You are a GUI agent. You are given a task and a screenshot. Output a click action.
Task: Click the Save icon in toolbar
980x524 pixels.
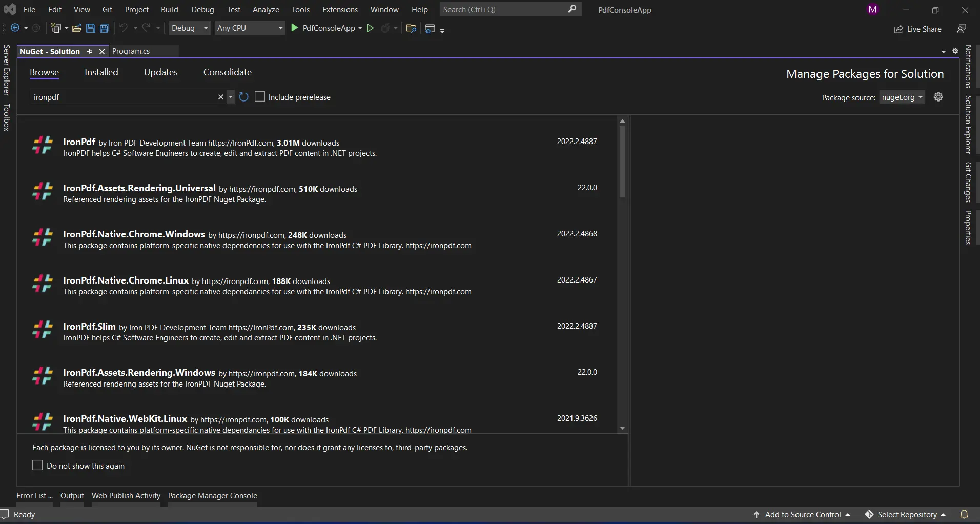[x=91, y=28]
